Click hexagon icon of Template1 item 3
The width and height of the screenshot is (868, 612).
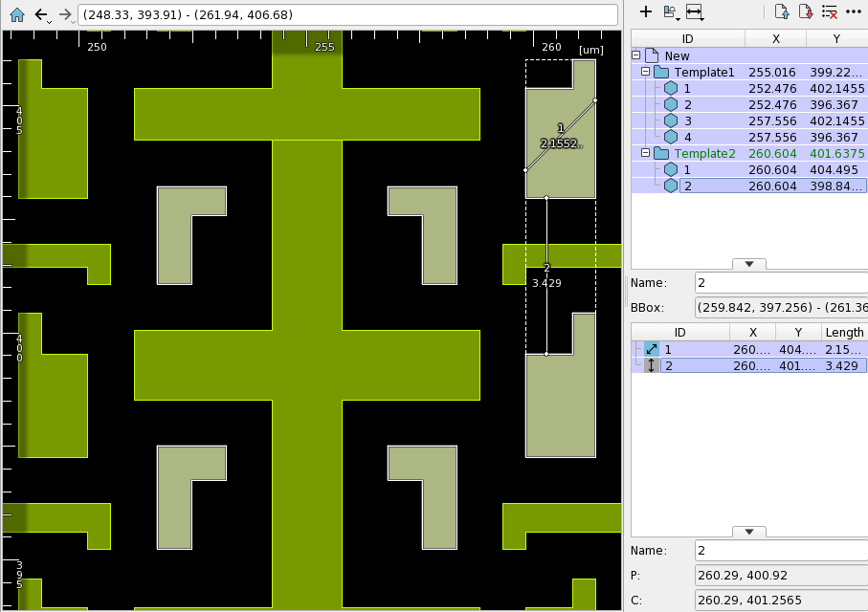[x=671, y=120]
